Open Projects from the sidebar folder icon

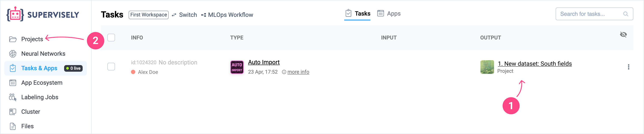point(13,39)
